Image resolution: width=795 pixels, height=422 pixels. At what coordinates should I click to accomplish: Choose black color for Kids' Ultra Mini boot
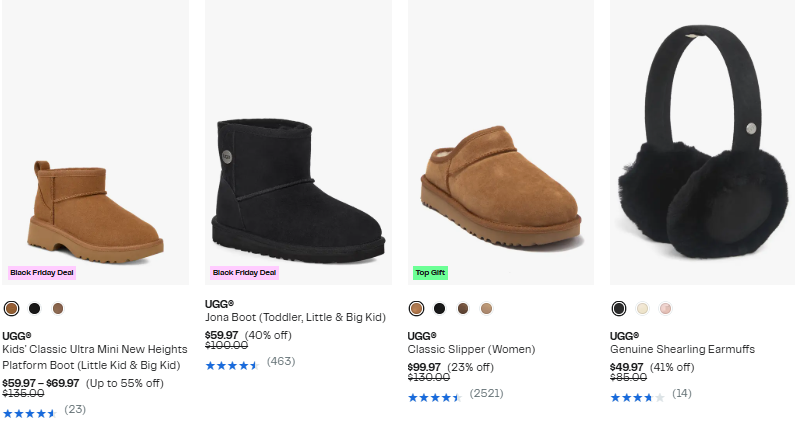click(x=35, y=308)
